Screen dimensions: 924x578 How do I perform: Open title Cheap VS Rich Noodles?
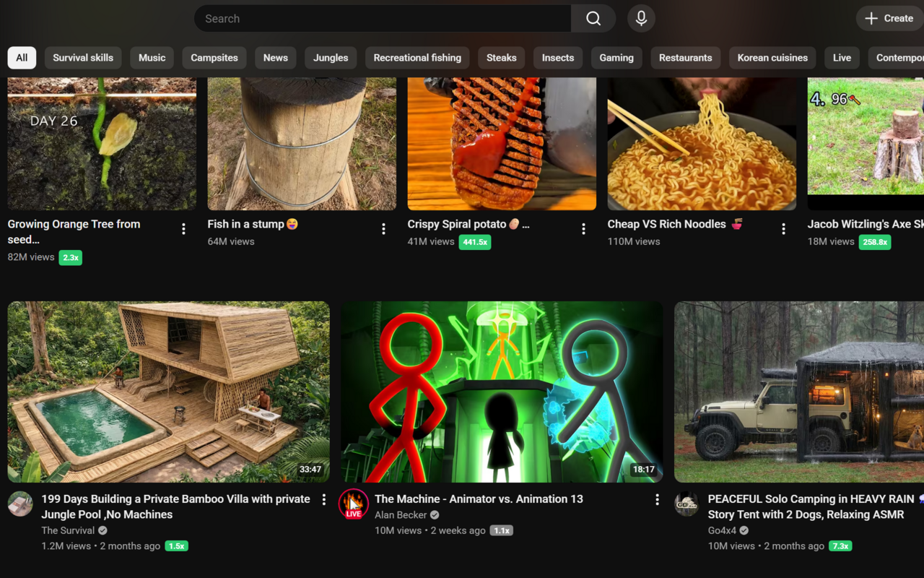click(x=674, y=224)
